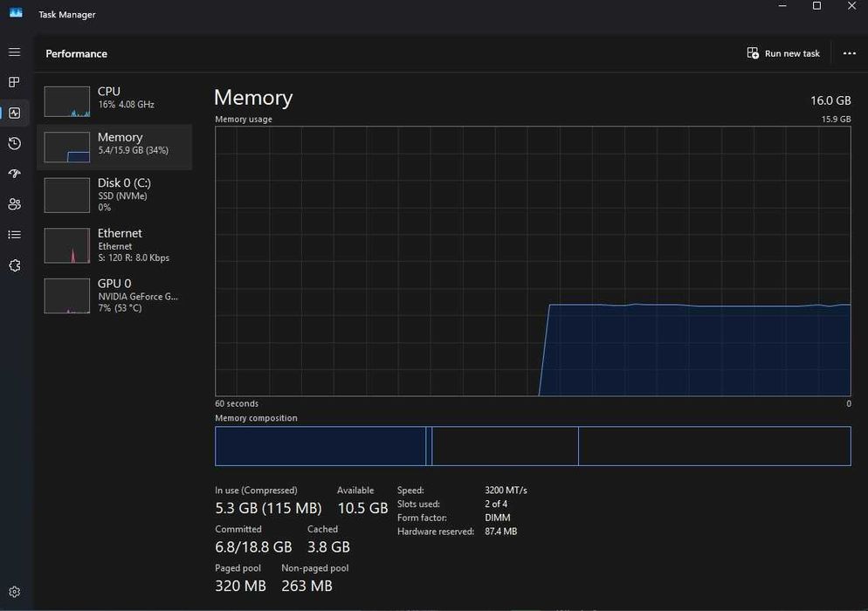Select Disk 0 (C:) performance entry
Screen dimensions: 868x611
[x=114, y=195]
